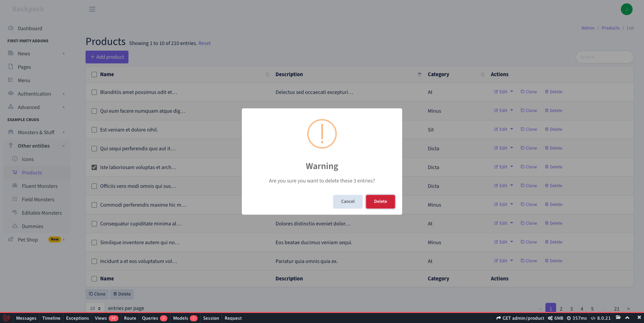Screen dimensions: 644x323
Task: Open the Queries debugbar tab
Action: pyautogui.click(x=154, y=318)
